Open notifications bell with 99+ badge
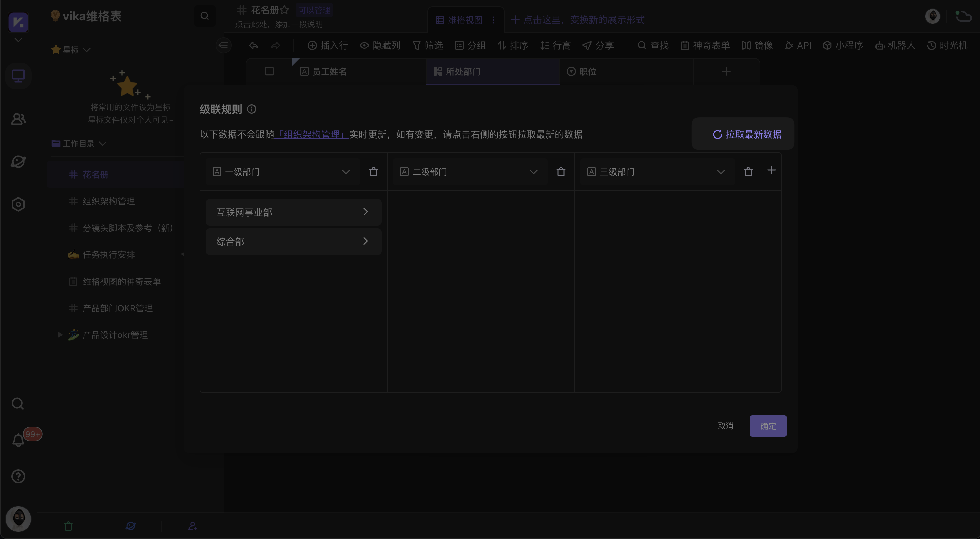This screenshot has height=539, width=980. click(x=18, y=440)
